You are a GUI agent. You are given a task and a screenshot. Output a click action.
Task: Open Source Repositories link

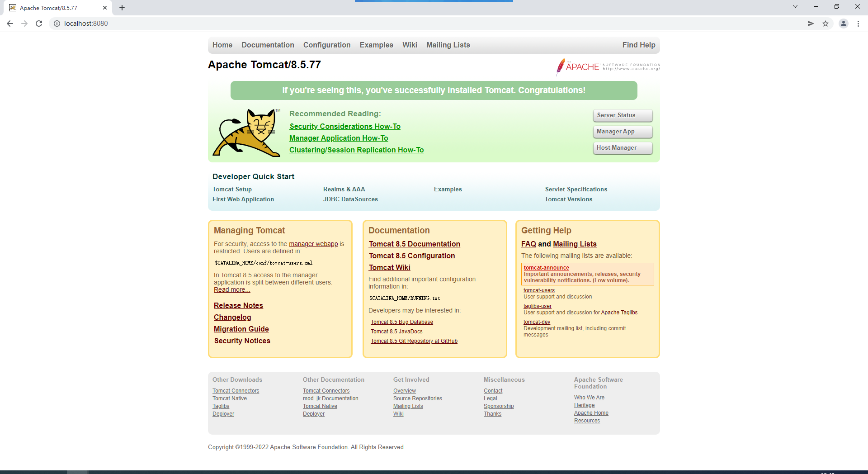tap(417, 398)
